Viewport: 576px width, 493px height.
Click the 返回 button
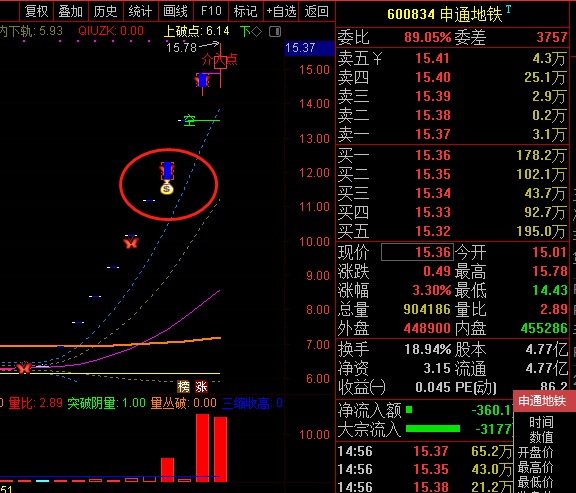[316, 11]
